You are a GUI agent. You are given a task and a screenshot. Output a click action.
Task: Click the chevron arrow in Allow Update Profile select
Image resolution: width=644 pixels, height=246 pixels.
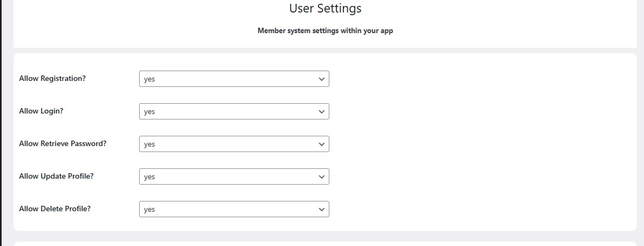pyautogui.click(x=322, y=176)
